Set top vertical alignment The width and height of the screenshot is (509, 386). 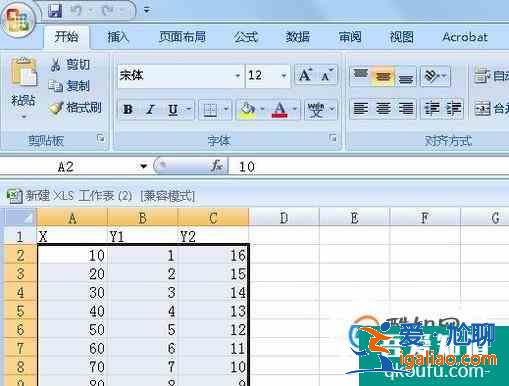coord(361,76)
